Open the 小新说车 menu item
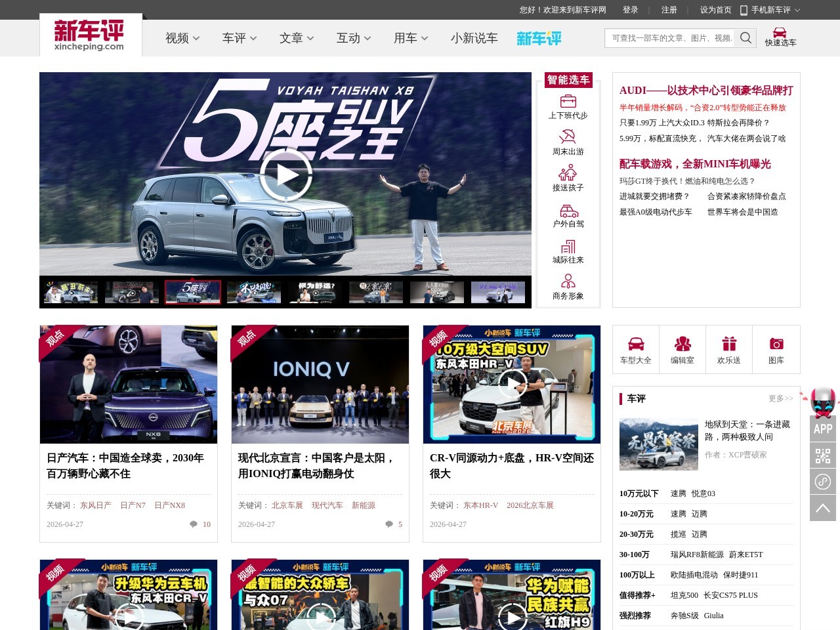 (x=474, y=38)
